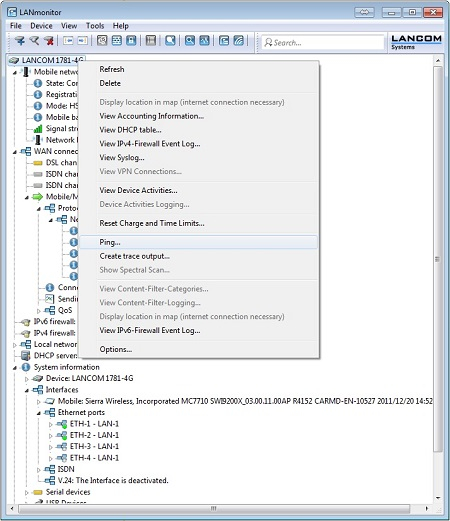Click the trace magnifier toolbar icon
Viewport: 450px width, 521px height.
click(190, 41)
